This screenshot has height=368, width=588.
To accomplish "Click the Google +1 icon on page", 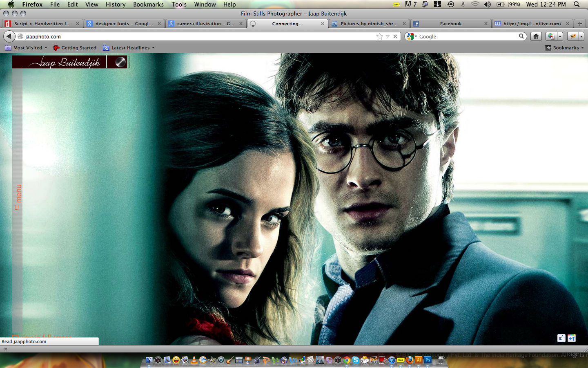I will (572, 338).
